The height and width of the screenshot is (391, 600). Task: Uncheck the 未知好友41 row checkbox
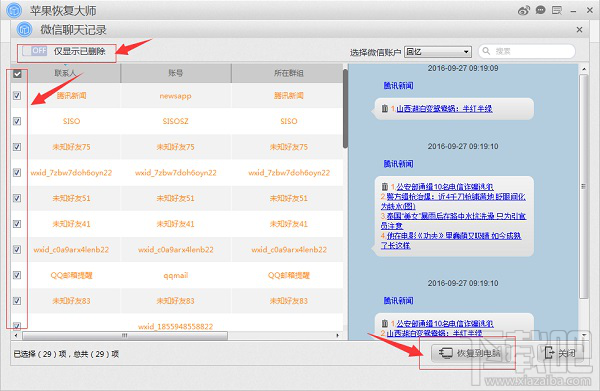17,224
